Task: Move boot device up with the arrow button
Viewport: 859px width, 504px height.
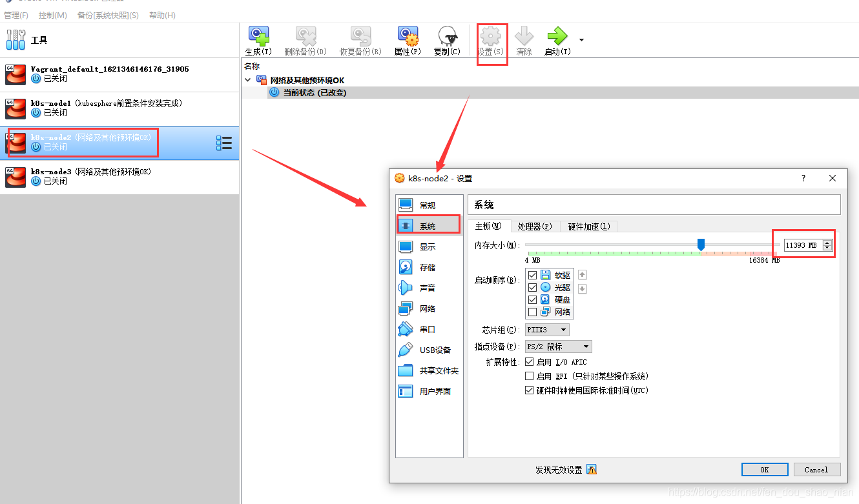Action: pyautogui.click(x=582, y=275)
